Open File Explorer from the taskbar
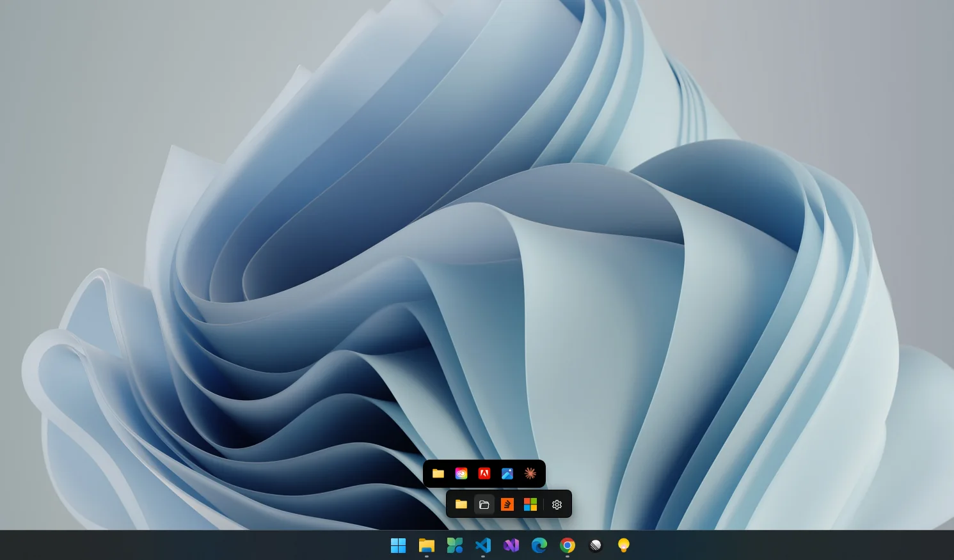The image size is (954, 560). (x=427, y=545)
